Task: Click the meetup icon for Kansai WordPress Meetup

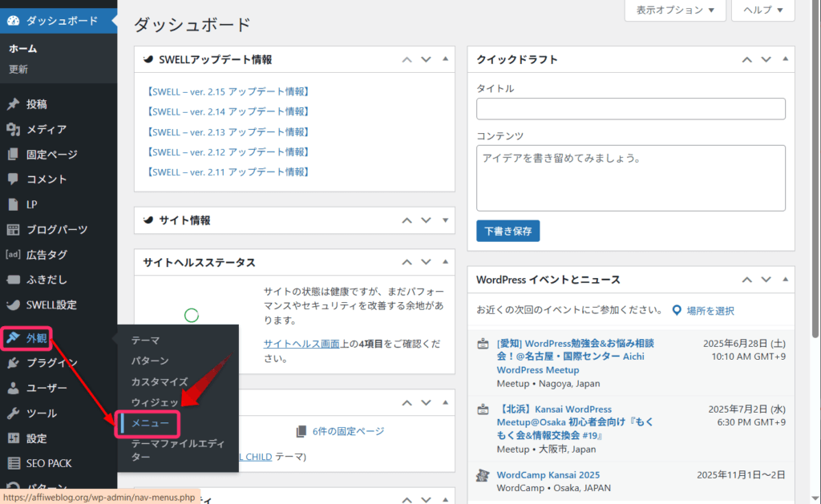Action: (483, 409)
